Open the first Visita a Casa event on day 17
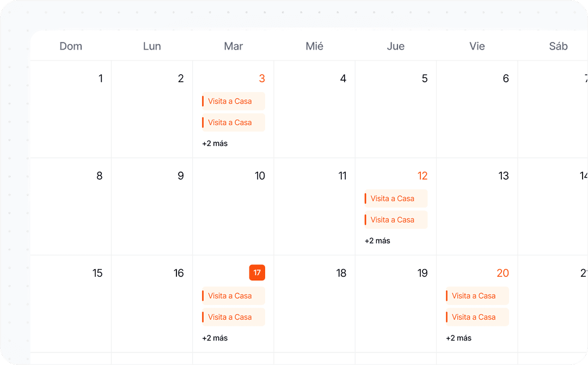The image size is (588, 365). (232, 295)
